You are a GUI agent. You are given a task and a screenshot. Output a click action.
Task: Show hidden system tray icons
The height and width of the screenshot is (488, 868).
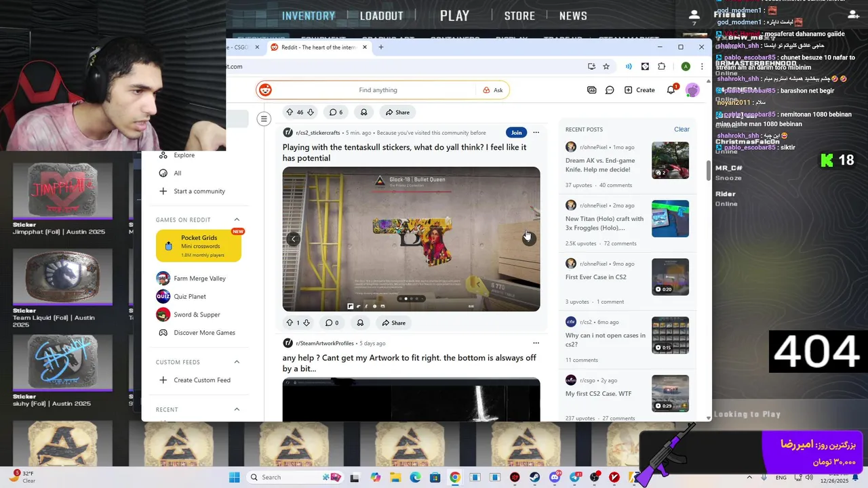[749, 477]
